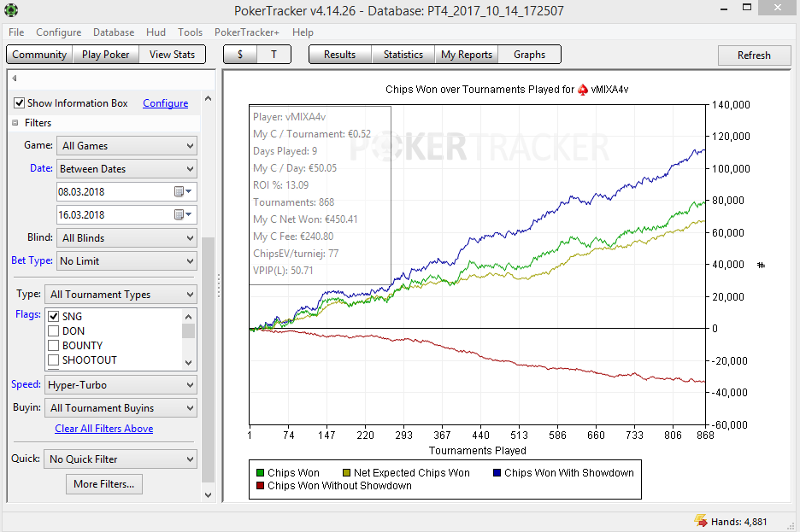Switch to the Results tab

point(340,55)
